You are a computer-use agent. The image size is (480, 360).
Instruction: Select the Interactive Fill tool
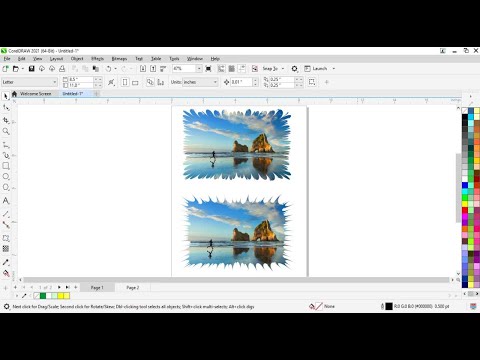[x=6, y=273]
